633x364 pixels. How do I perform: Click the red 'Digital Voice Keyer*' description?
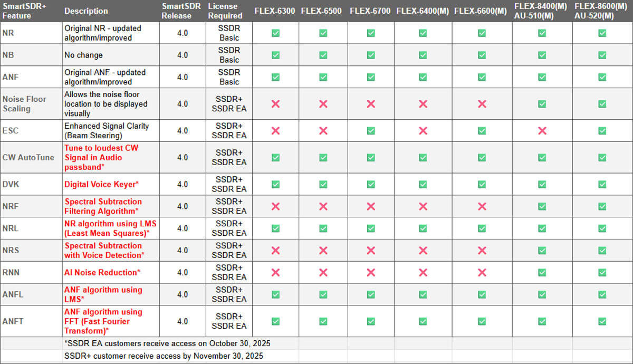pos(101,184)
